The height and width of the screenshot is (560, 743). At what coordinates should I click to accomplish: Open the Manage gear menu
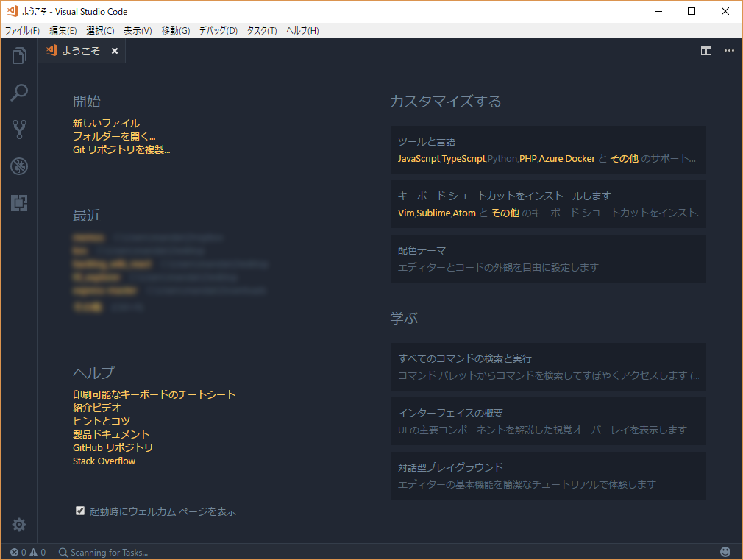19,525
